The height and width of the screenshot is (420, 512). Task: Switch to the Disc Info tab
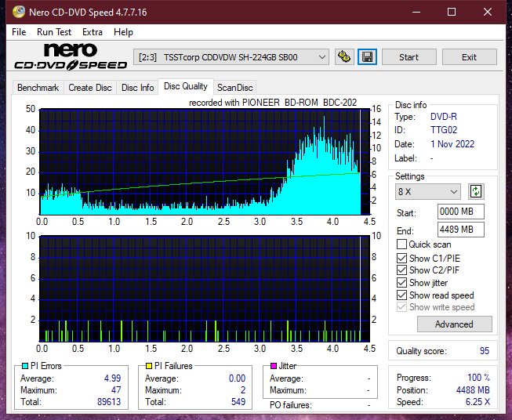click(x=137, y=88)
